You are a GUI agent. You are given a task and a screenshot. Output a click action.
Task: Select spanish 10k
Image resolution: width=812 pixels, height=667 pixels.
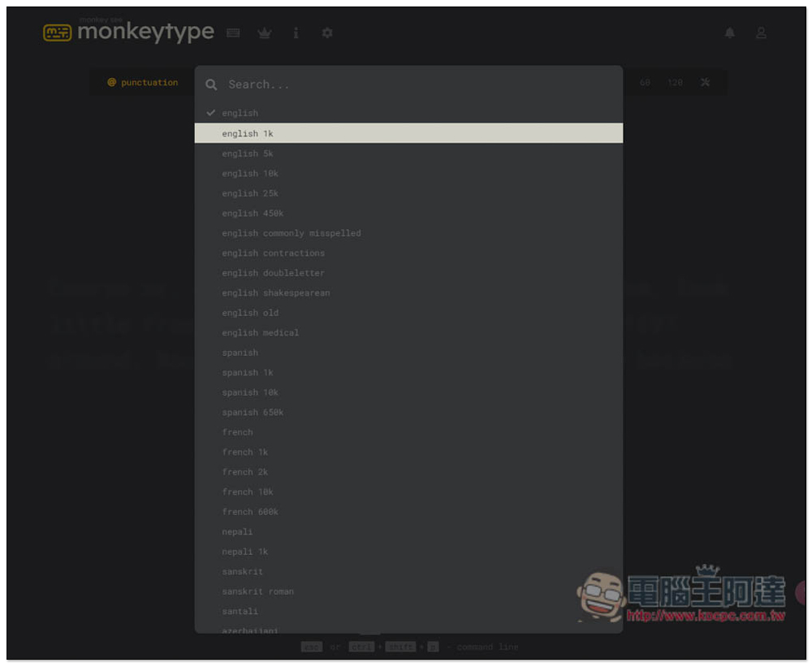408,392
